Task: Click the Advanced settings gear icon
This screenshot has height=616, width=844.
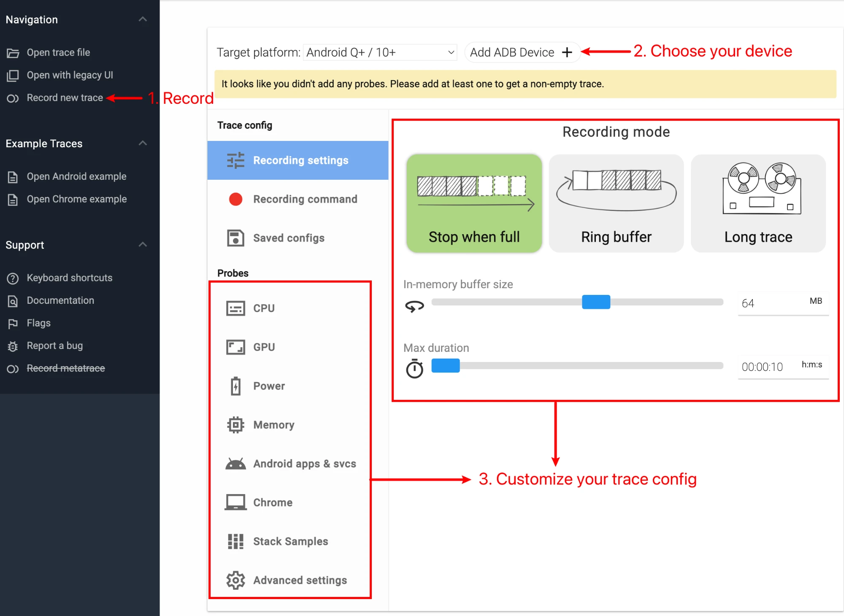Action: (x=235, y=580)
